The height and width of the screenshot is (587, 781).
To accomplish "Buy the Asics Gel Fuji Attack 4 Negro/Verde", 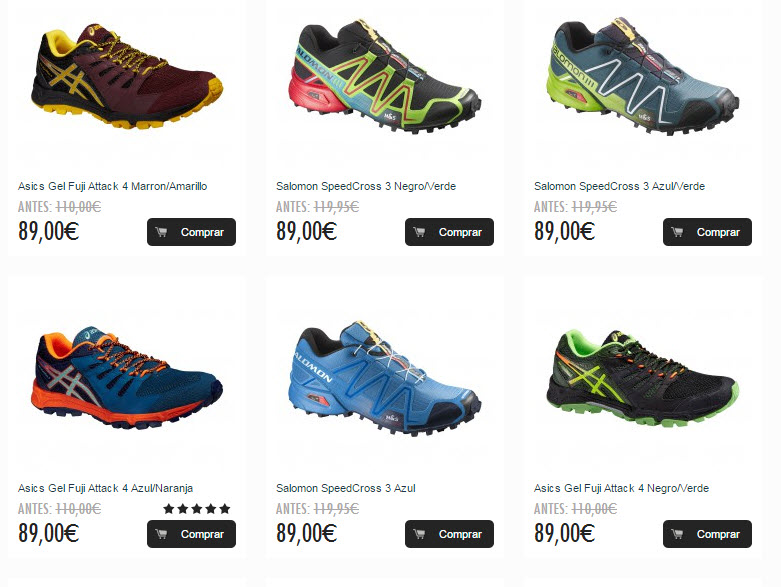I will [x=707, y=534].
